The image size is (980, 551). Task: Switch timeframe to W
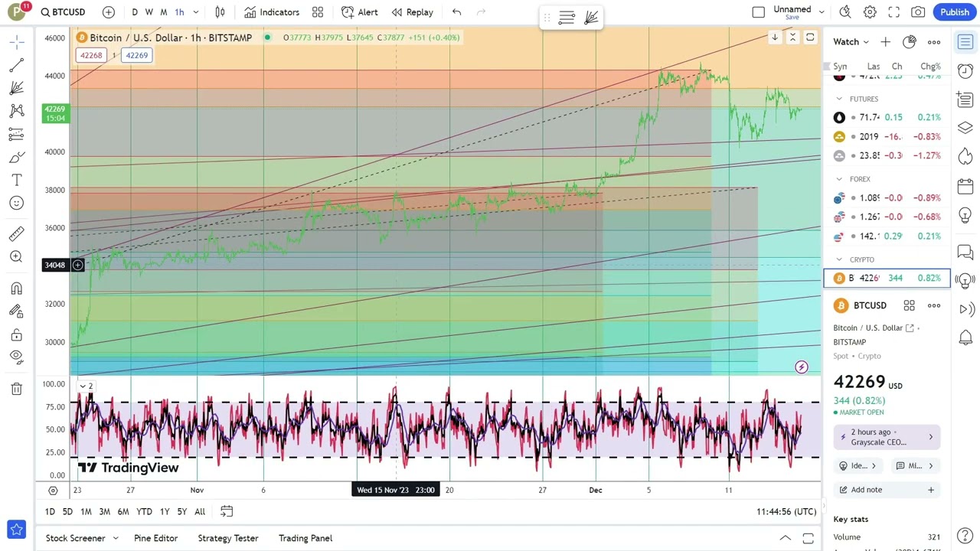[149, 12]
